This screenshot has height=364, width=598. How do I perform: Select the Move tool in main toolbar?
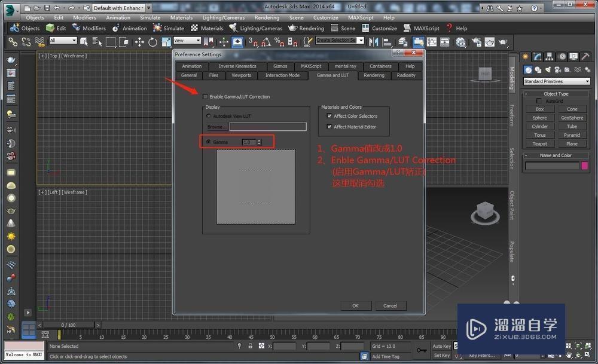point(139,42)
